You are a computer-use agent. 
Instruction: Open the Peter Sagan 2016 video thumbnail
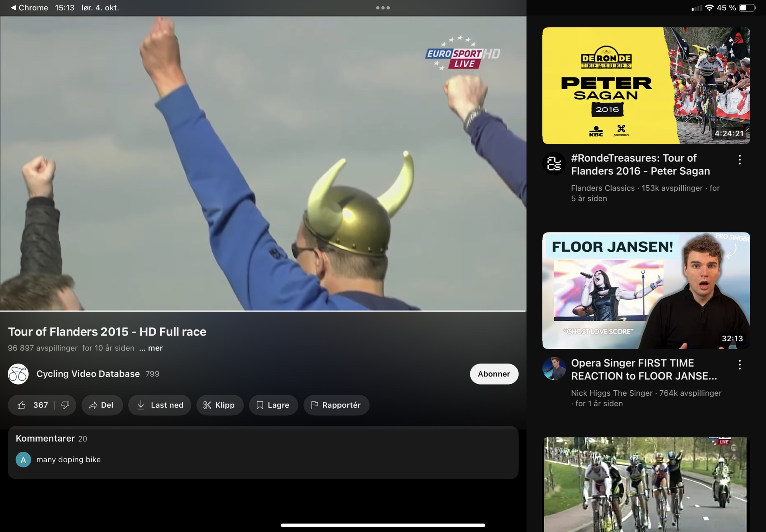646,86
